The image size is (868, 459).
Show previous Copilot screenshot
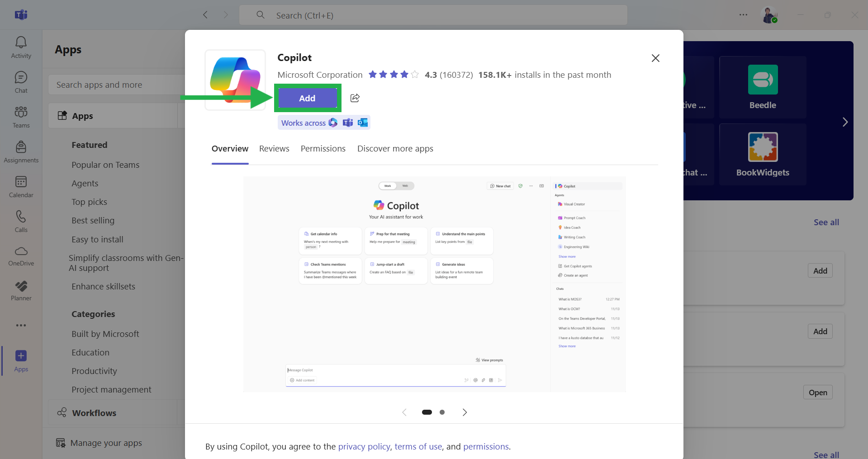coord(404,412)
